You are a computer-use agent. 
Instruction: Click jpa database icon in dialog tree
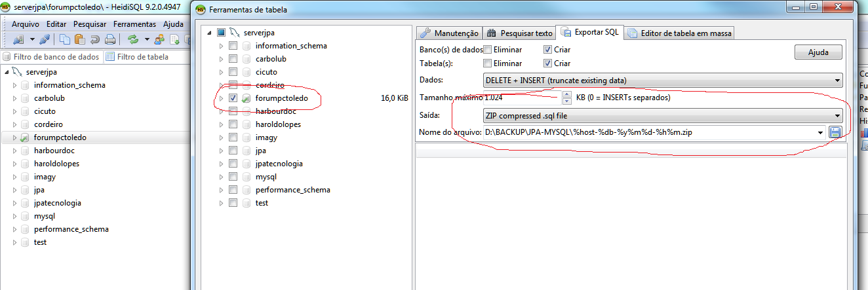246,151
